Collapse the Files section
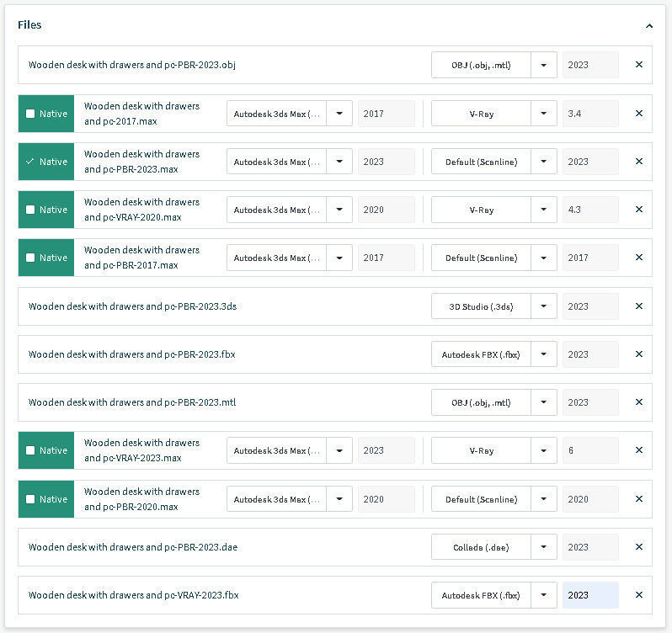Screen dimensions: 672x633 click(x=648, y=26)
